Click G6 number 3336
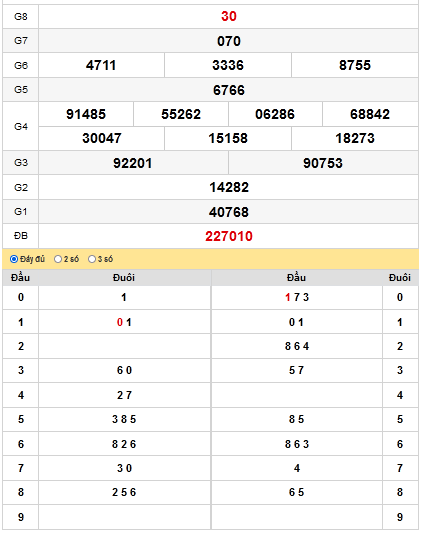This screenshot has height=534, width=421. tap(228, 65)
